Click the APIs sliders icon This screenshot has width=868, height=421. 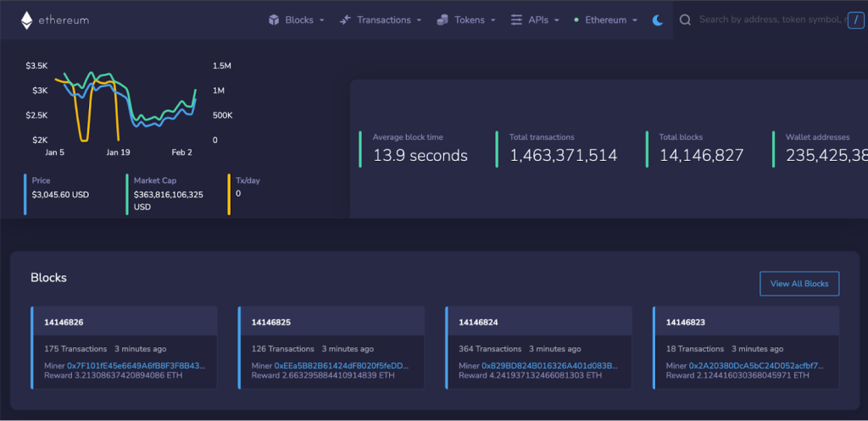tap(516, 19)
